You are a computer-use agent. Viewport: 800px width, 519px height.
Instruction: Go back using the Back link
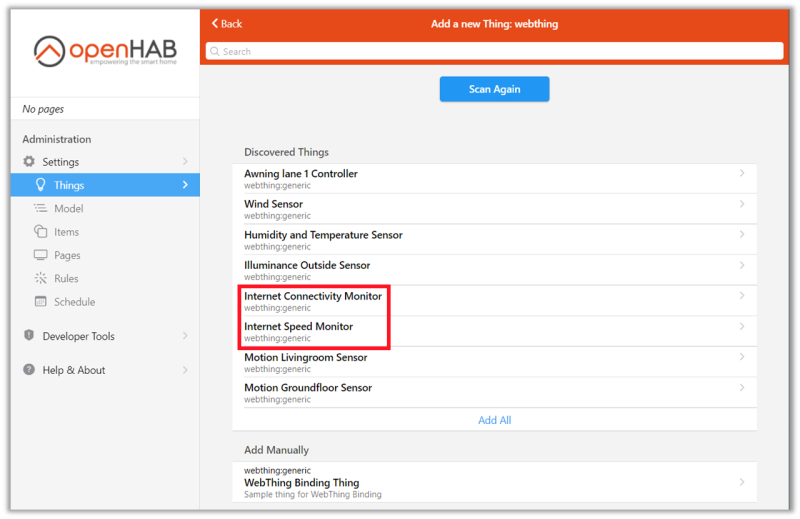pyautogui.click(x=226, y=23)
